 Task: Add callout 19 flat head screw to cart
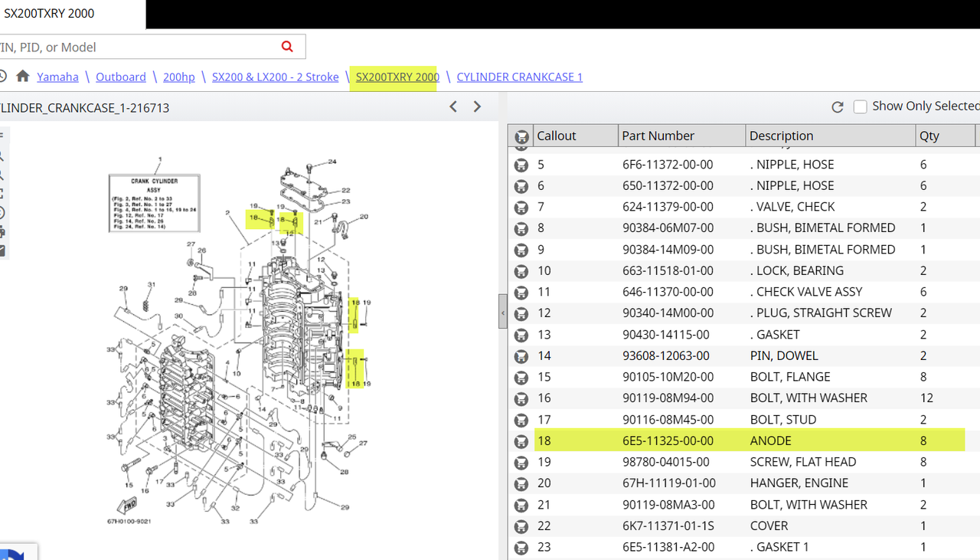click(521, 462)
